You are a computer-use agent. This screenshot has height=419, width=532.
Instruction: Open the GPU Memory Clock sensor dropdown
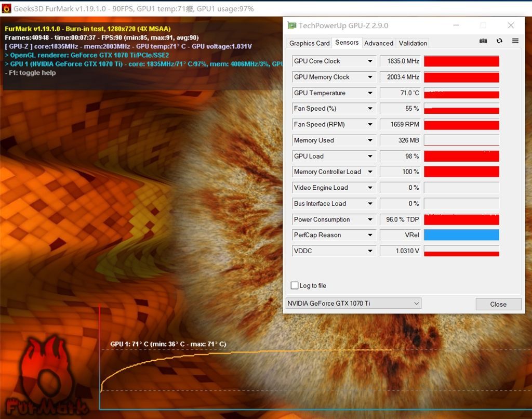point(370,77)
